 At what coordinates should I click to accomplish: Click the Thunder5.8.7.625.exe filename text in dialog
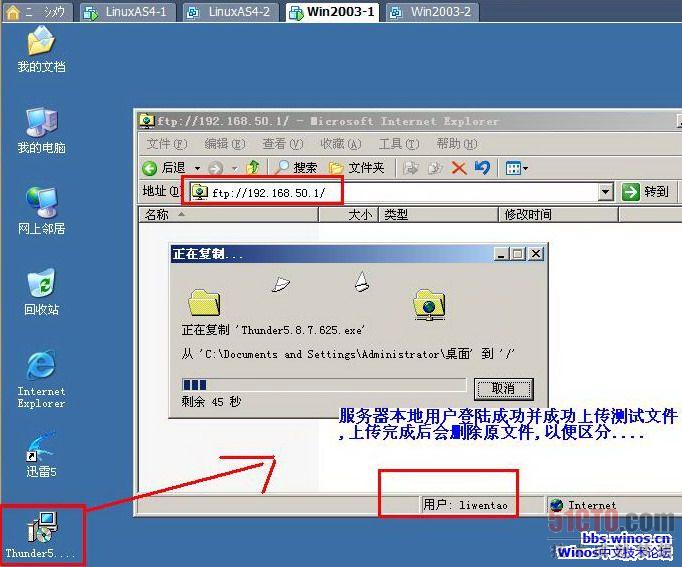[x=302, y=330]
